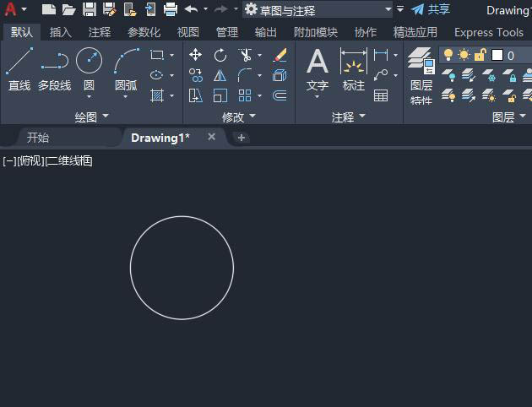Select the Polyline (多段线) tool
The height and width of the screenshot is (407, 532).
tap(54, 69)
